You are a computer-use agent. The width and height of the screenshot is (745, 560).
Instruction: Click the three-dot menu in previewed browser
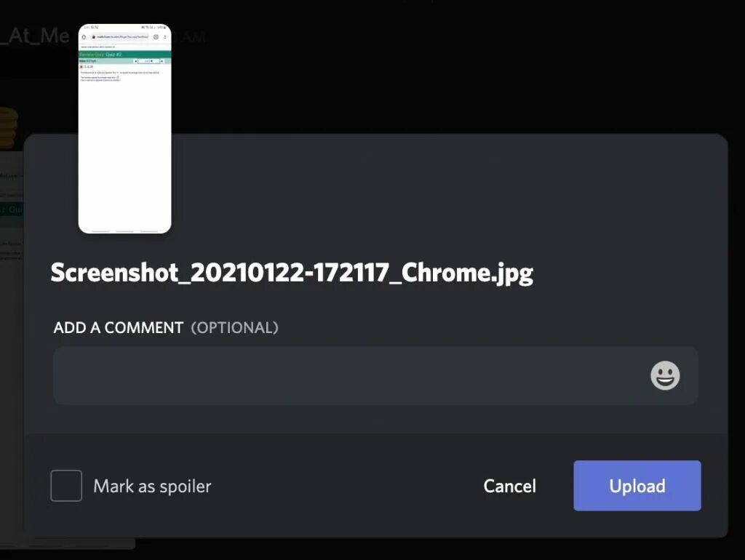coord(165,37)
